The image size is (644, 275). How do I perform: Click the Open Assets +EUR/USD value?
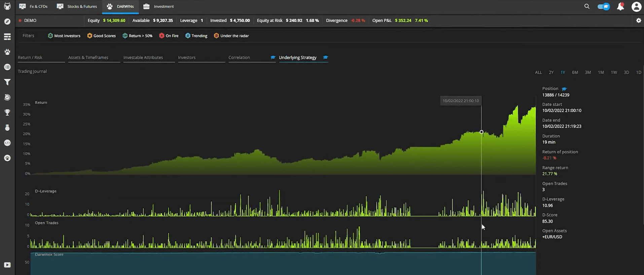[x=552, y=237]
